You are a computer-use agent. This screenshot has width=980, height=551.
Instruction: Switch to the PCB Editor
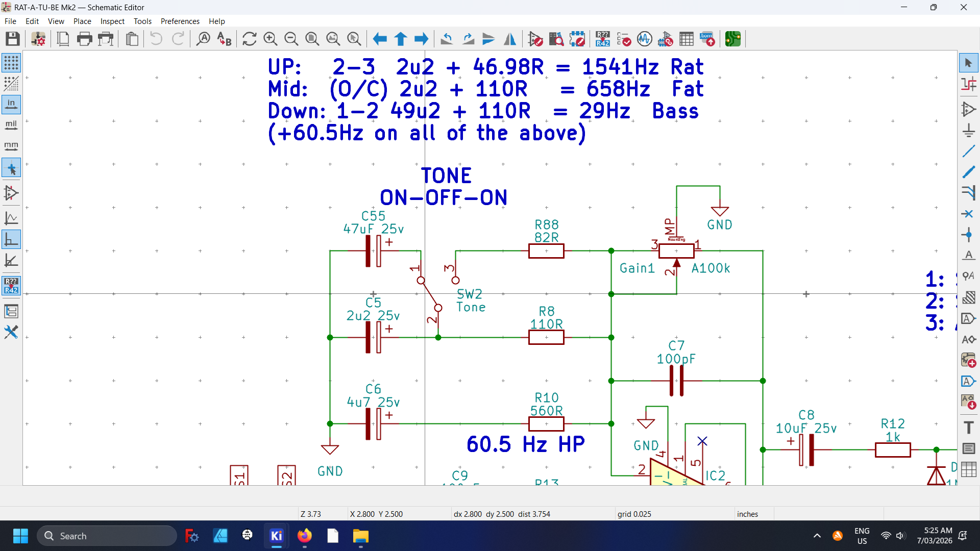point(733,39)
